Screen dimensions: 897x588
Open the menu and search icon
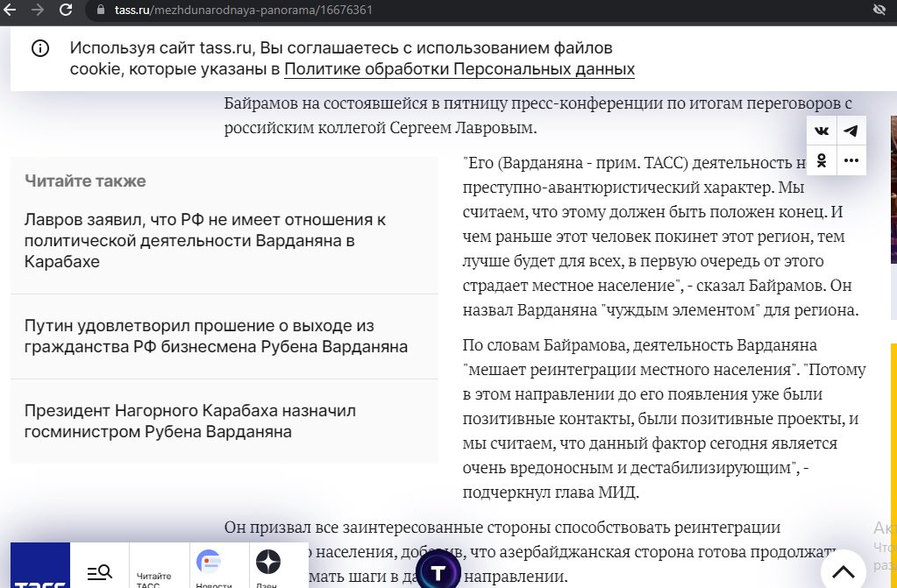click(x=99, y=572)
